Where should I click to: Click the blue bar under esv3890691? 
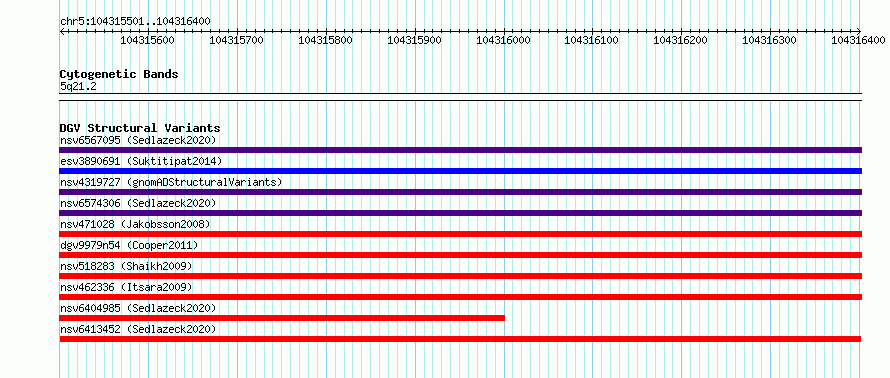coord(461,171)
